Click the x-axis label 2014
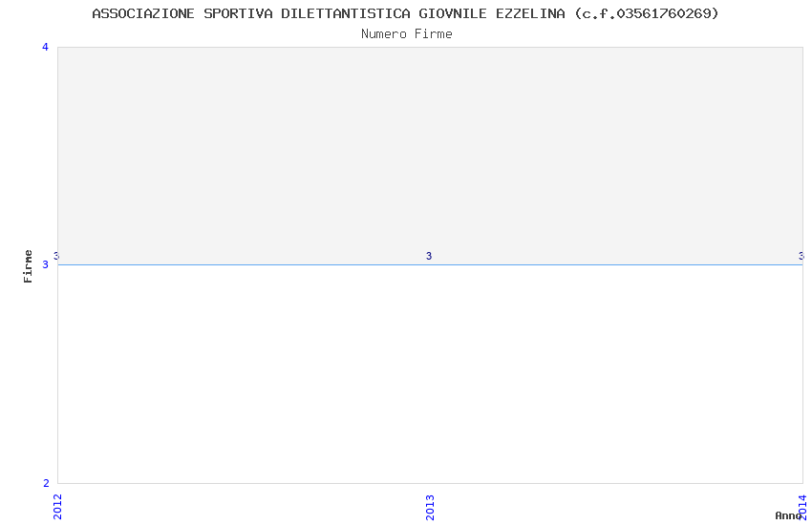This screenshot has width=812, height=525. click(x=802, y=507)
